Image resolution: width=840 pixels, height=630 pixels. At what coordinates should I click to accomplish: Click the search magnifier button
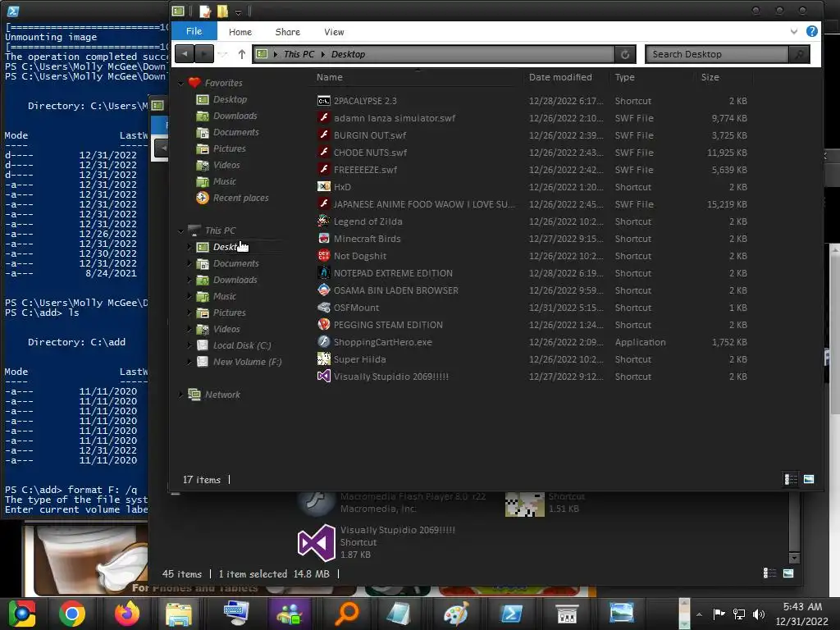point(799,54)
